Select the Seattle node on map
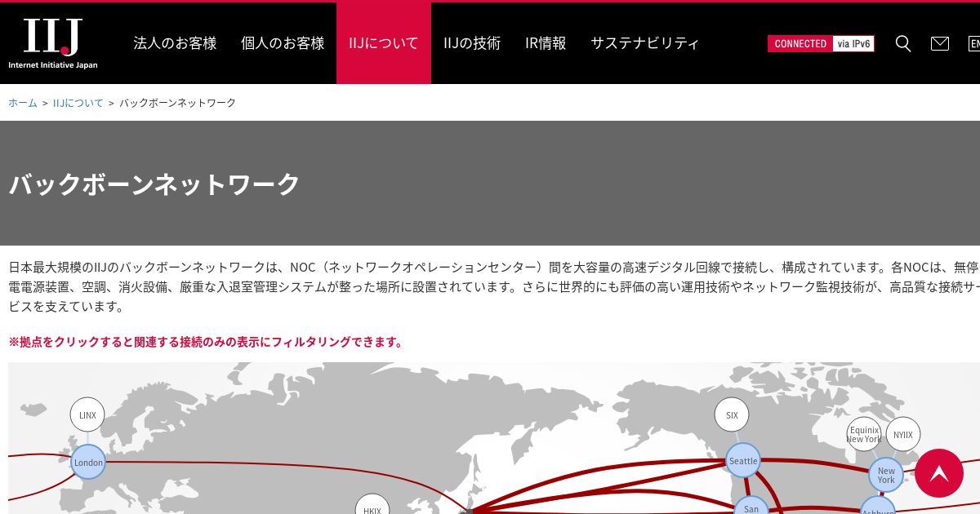The image size is (980, 514). tap(743, 461)
